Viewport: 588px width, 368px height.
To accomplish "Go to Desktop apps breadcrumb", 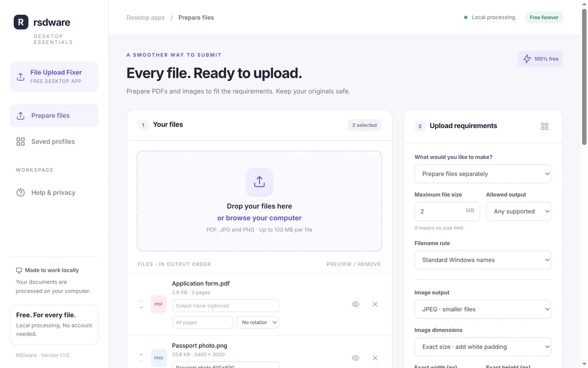I will (146, 18).
